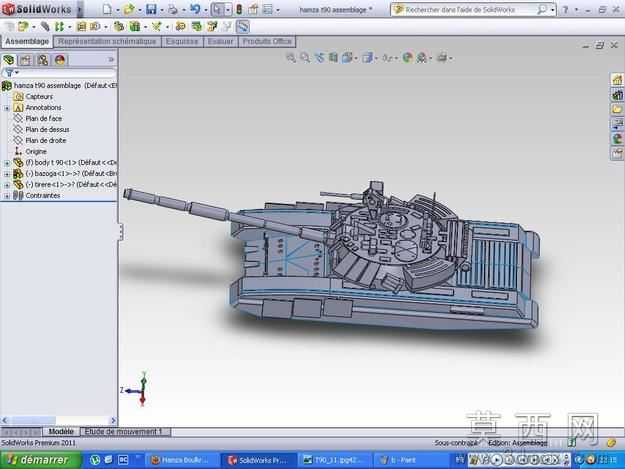Open the dropdown next to the New icon
This screenshot has height=469, width=625.
[118, 10]
